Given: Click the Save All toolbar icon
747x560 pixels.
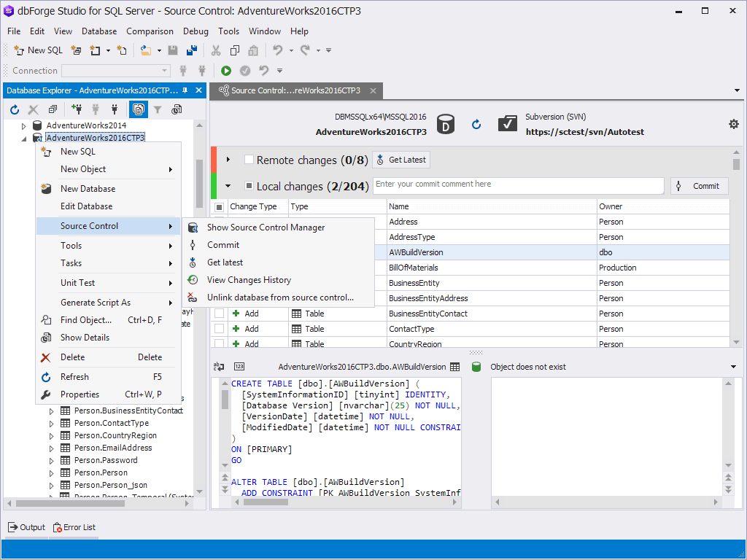Looking at the screenshot, I should pyautogui.click(x=192, y=50).
